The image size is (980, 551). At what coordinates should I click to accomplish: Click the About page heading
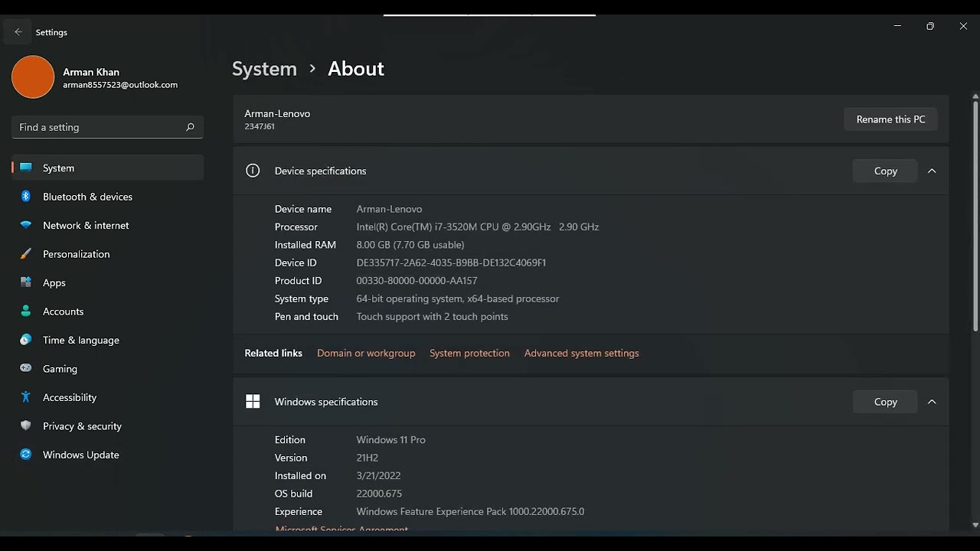pyautogui.click(x=356, y=69)
